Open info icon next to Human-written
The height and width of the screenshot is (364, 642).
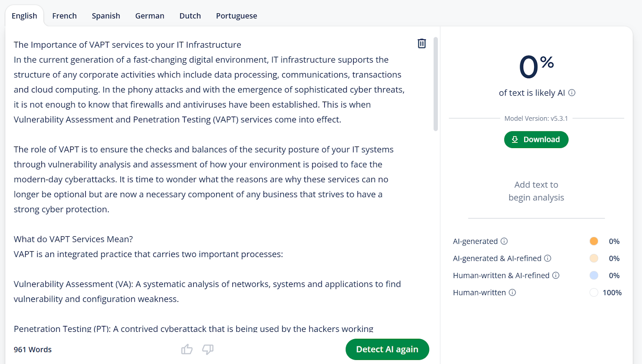pyautogui.click(x=512, y=293)
